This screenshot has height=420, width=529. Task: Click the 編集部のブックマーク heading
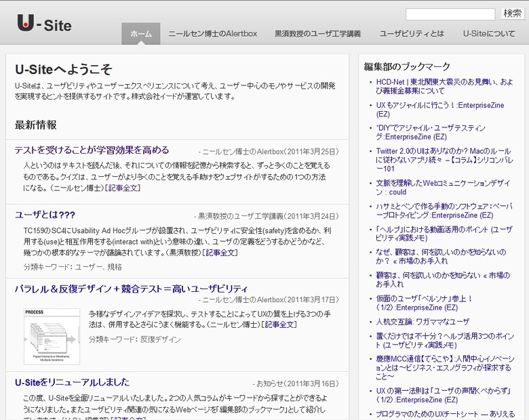coord(407,66)
